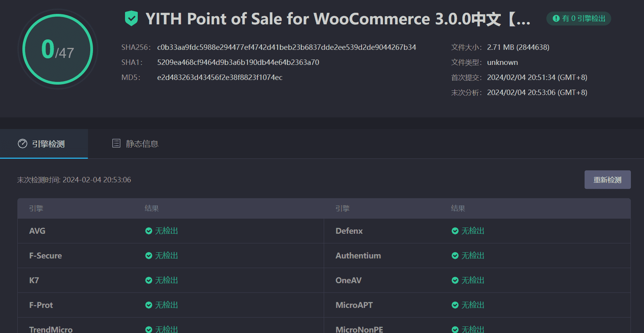Click the K7 engine name

tap(34, 280)
